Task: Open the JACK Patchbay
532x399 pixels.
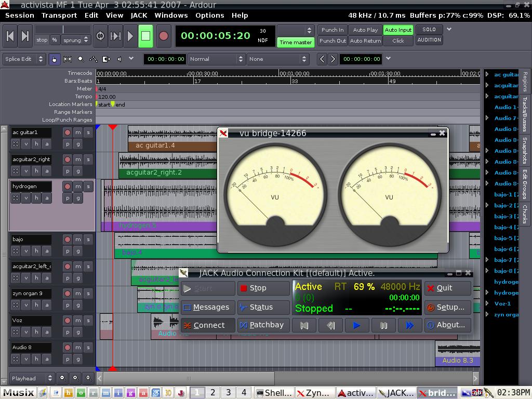Action: click(x=263, y=325)
